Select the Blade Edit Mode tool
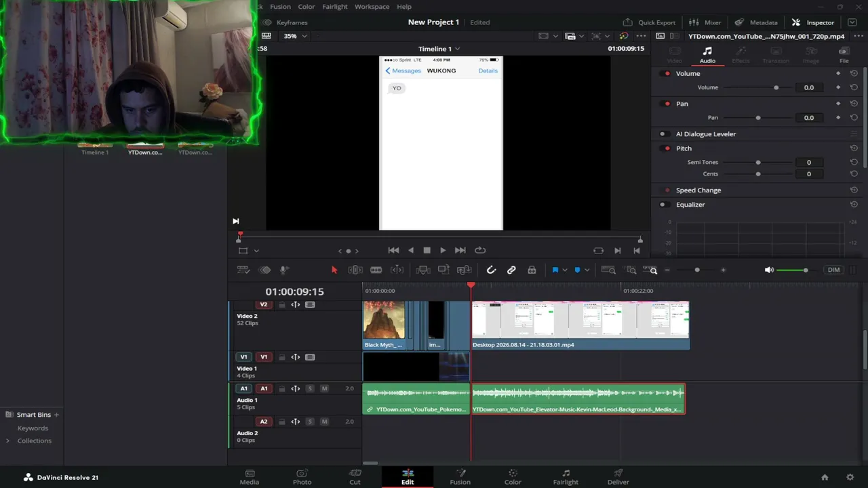 397,270
